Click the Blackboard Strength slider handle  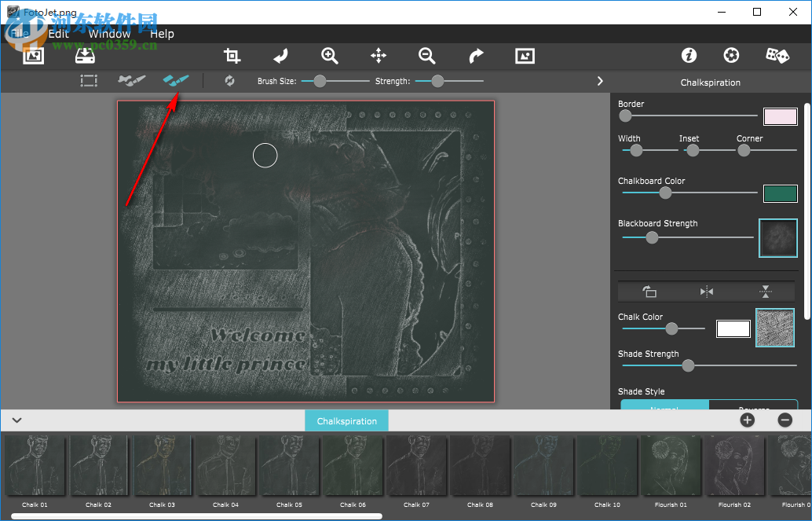[x=652, y=237]
